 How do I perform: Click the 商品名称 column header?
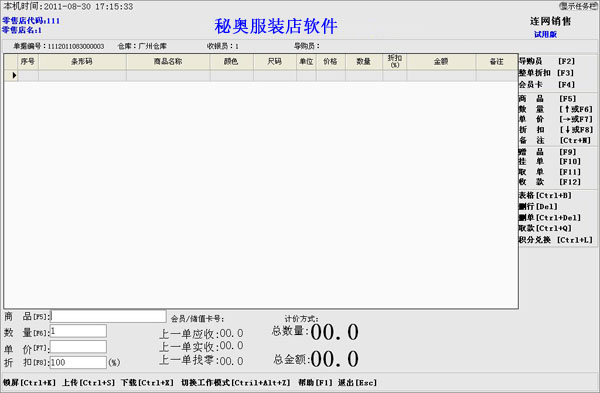[x=168, y=61]
